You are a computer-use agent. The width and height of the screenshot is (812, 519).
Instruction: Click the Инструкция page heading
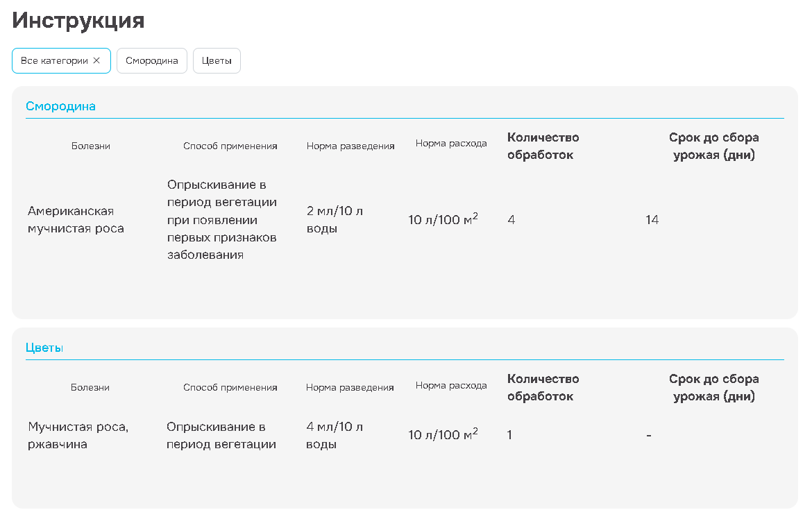click(x=78, y=21)
